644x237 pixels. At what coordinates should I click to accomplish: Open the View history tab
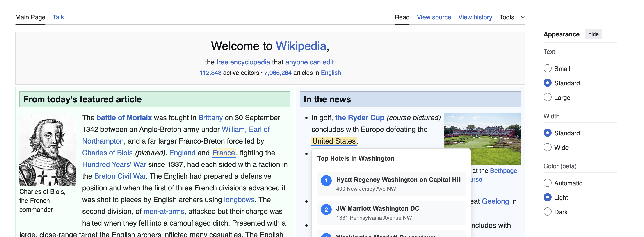475,17
